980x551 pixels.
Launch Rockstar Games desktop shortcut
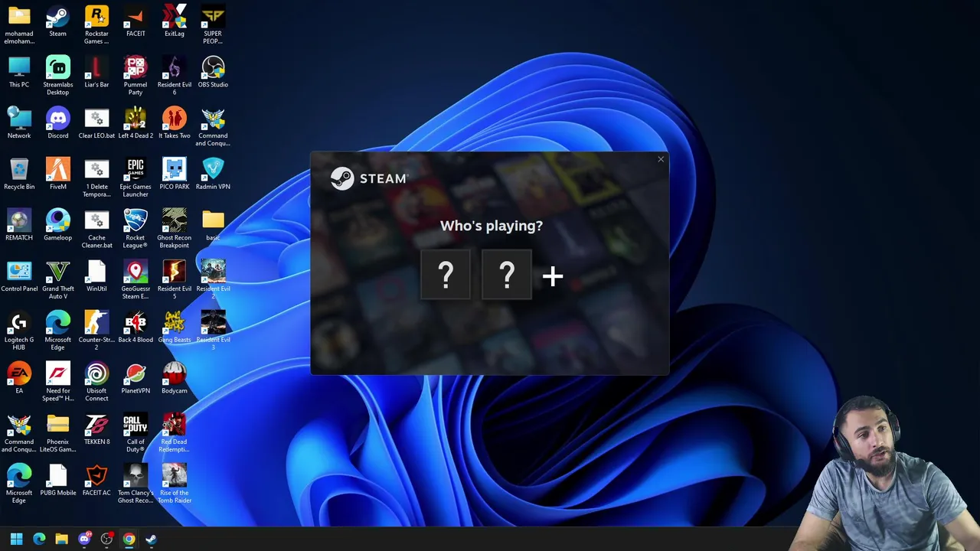[96, 25]
